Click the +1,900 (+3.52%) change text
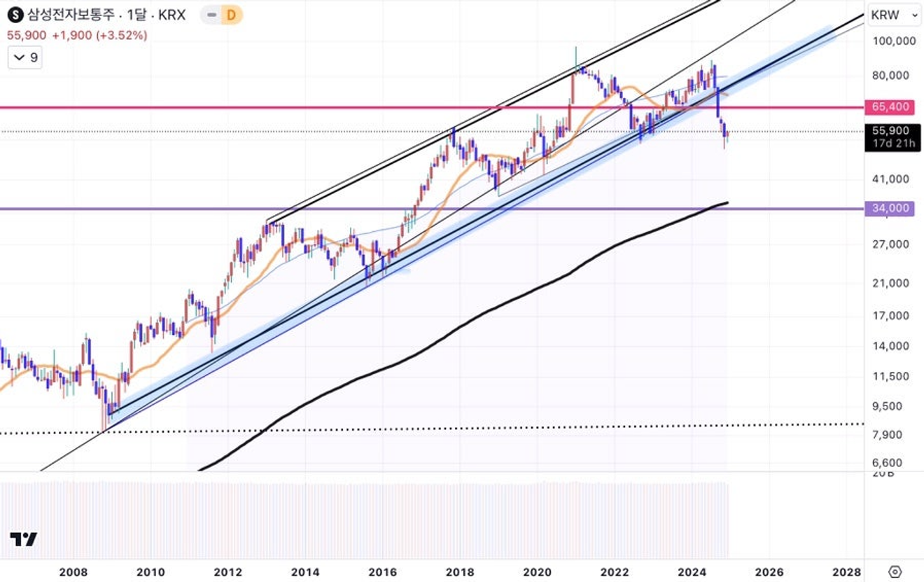 [x=99, y=35]
